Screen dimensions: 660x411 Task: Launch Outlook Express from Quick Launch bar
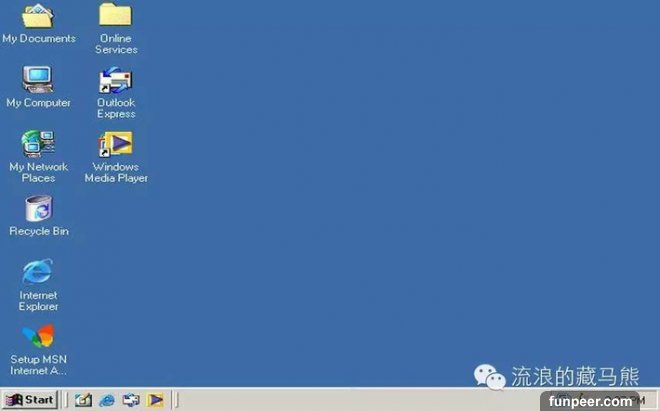tap(131, 400)
